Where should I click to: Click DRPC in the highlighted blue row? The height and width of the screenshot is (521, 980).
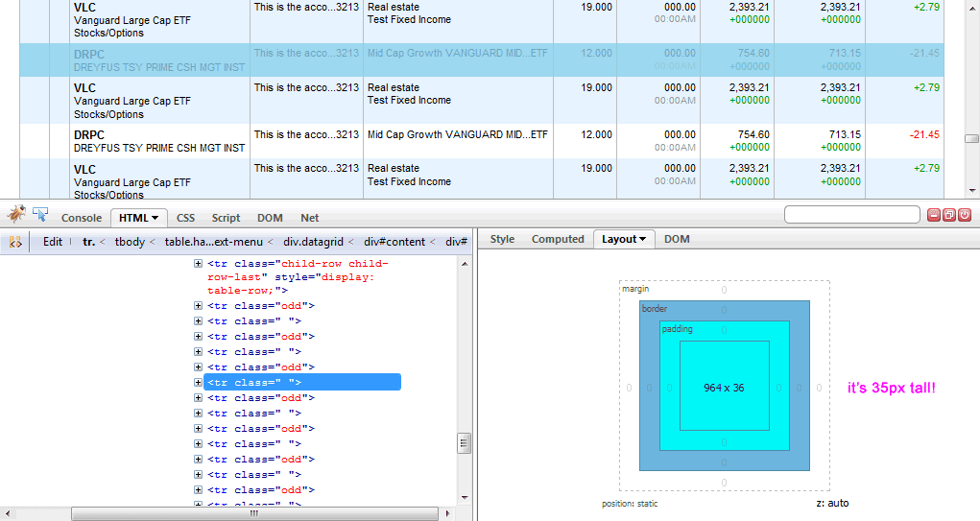(x=88, y=55)
